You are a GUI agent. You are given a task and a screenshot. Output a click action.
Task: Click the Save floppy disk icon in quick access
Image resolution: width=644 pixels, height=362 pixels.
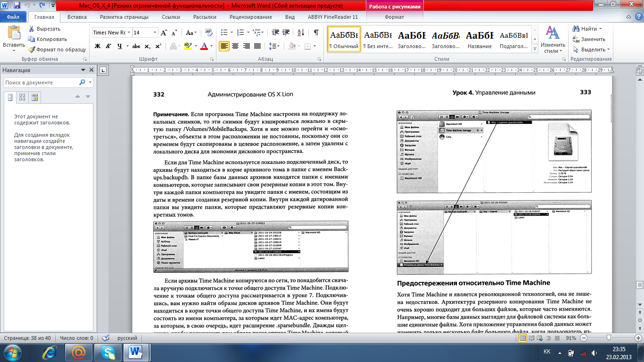click(x=17, y=6)
